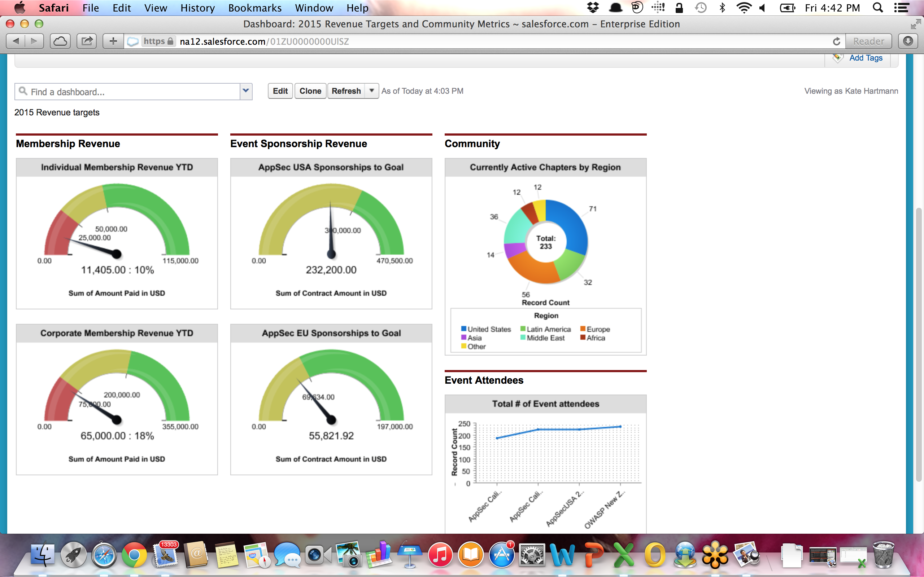Click the Share icon in Safari toolbar
Screen dimensions: 924x577
pos(87,41)
